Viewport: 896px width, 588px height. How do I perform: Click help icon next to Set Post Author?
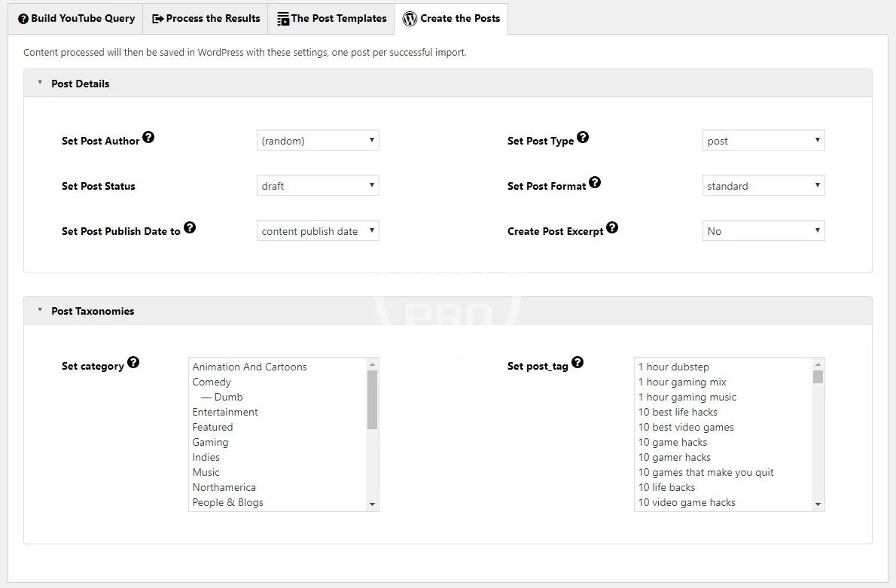(148, 137)
